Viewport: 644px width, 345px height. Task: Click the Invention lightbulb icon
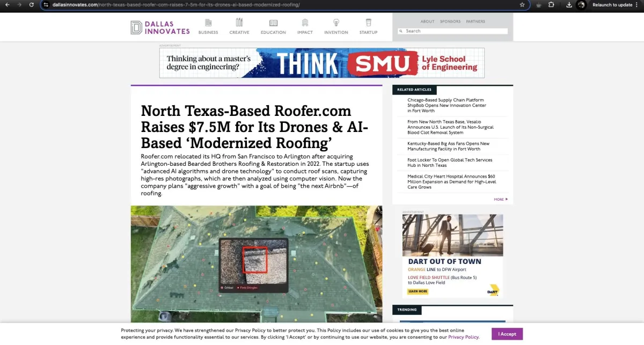tap(336, 23)
